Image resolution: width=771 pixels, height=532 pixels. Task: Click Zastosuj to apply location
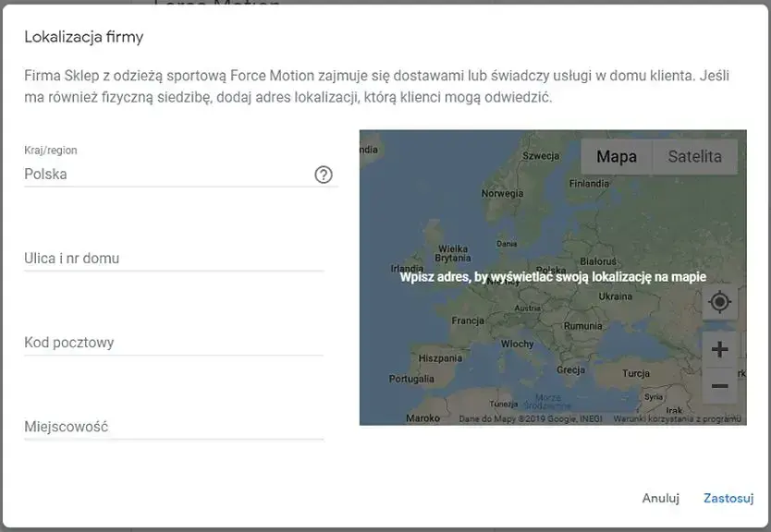click(x=728, y=498)
